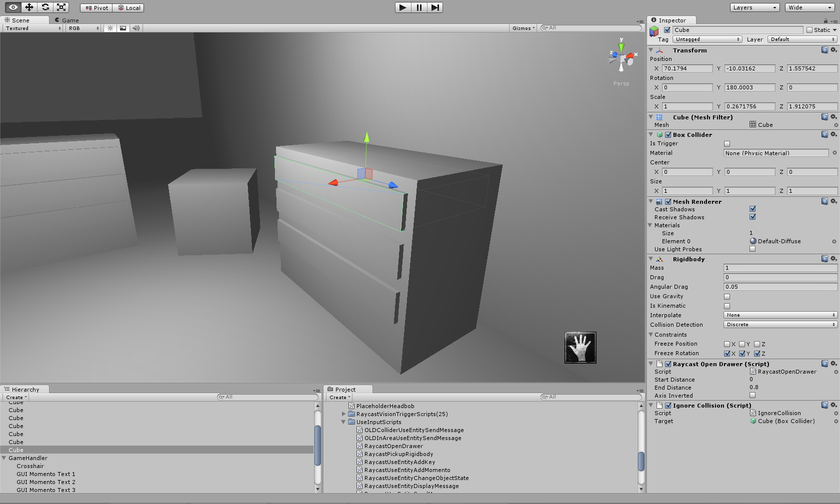Image resolution: width=840 pixels, height=504 pixels.
Task: Open the Gizmos menu
Action: (x=523, y=28)
